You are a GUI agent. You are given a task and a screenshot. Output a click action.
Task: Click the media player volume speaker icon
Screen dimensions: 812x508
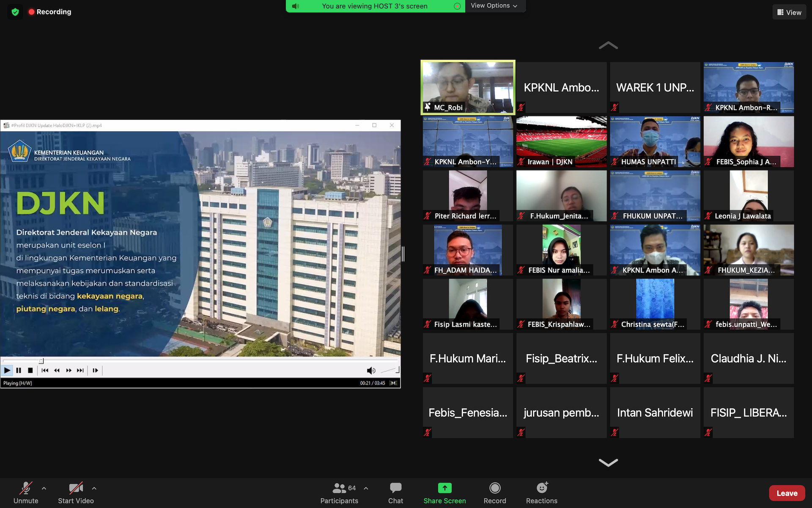click(x=371, y=371)
